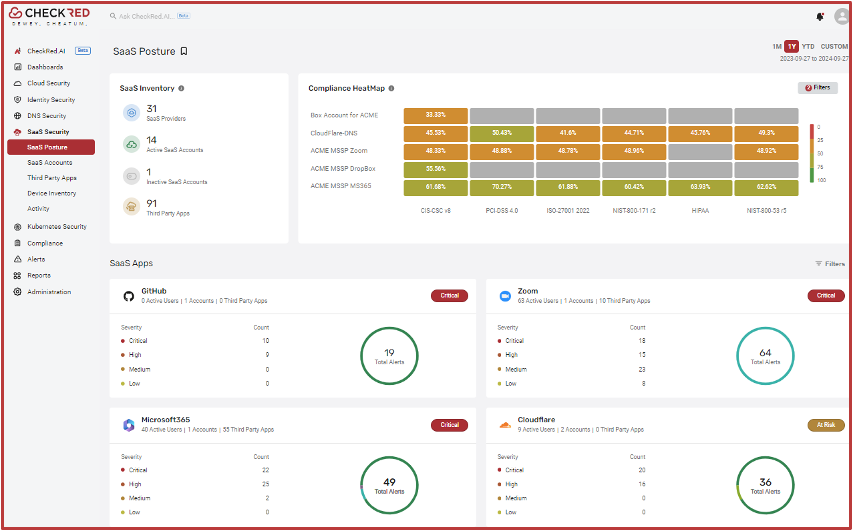Viewport: 852px width, 530px height.
Task: Click the user profile avatar
Action: pos(839,16)
